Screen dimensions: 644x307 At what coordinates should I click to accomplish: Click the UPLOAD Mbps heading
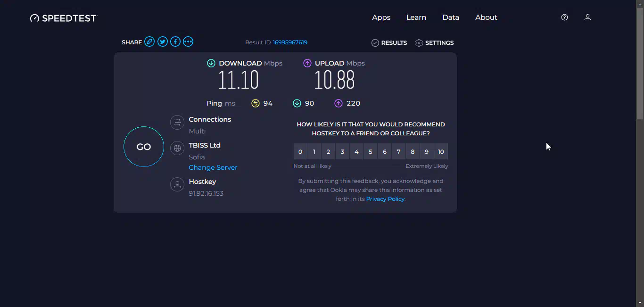(x=340, y=63)
